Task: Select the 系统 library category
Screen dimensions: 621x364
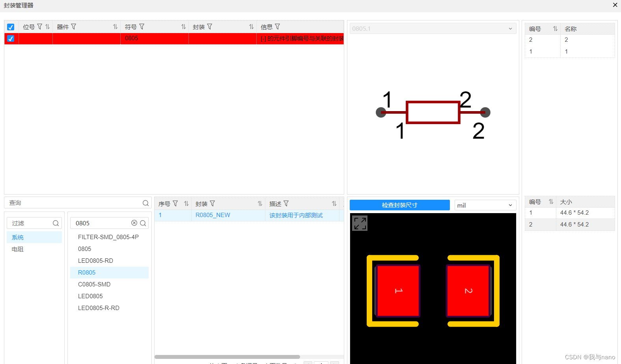Action: pyautogui.click(x=34, y=237)
